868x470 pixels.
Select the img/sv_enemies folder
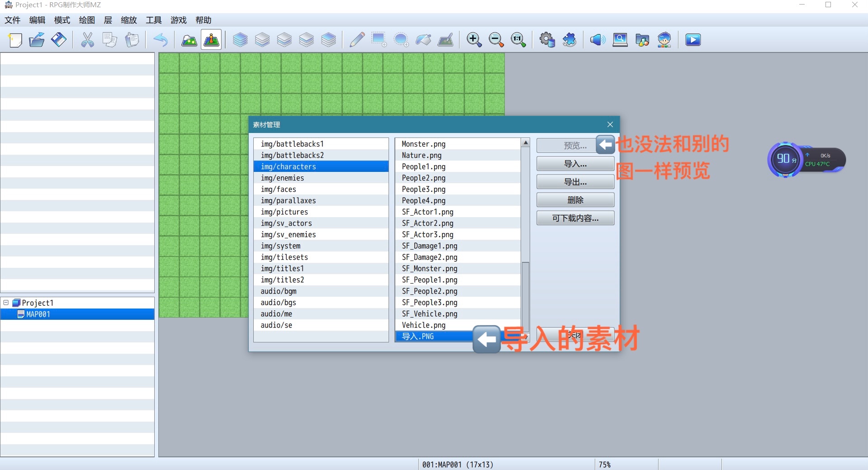(x=321, y=234)
